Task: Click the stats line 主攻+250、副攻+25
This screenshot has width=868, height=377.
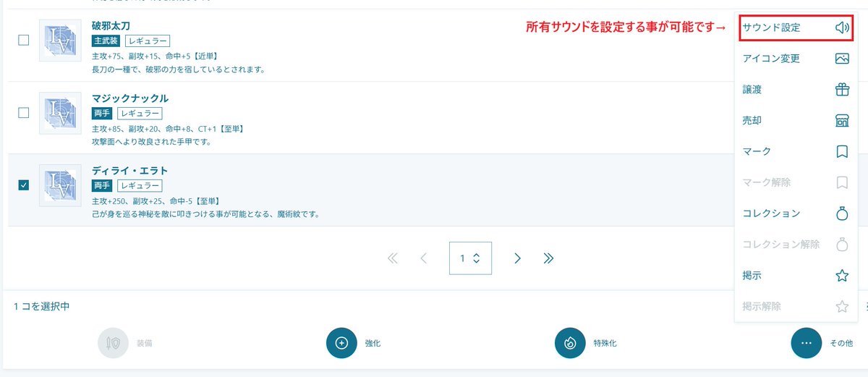Action: click(x=156, y=200)
